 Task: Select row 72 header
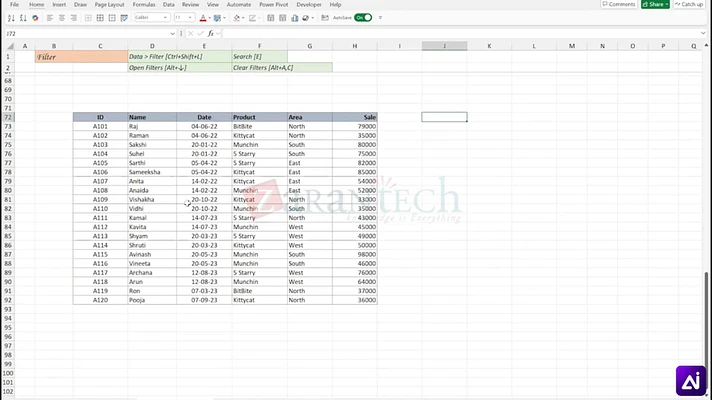8,117
